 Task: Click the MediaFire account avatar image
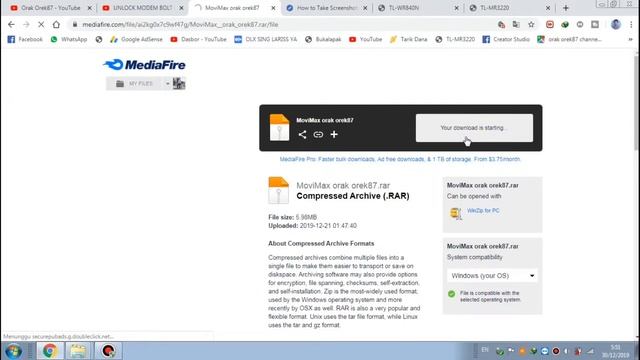(179, 84)
